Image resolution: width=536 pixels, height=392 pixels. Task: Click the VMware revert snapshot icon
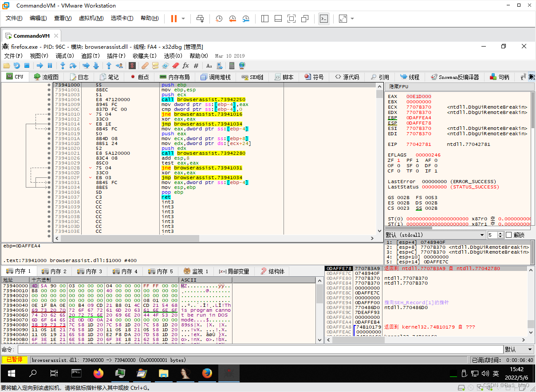click(x=233, y=19)
